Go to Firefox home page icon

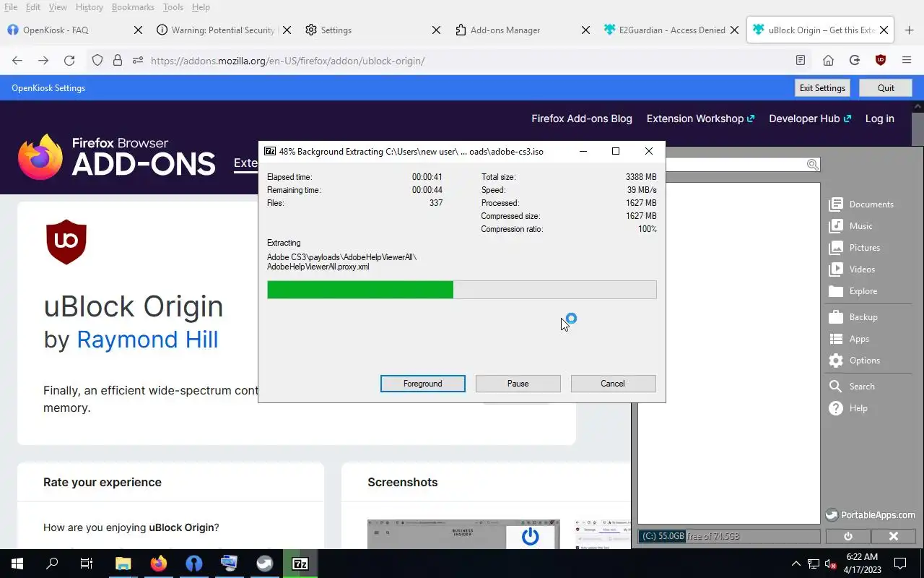(x=828, y=61)
